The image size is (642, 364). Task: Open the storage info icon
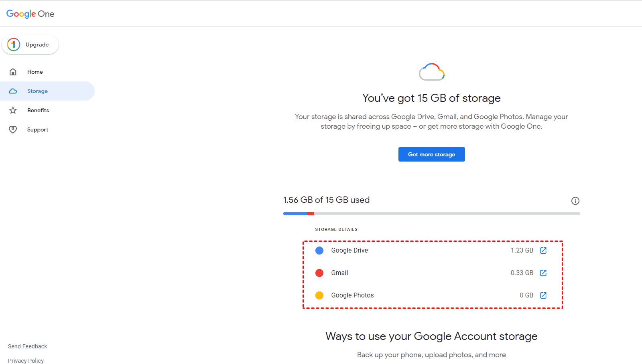pos(575,201)
